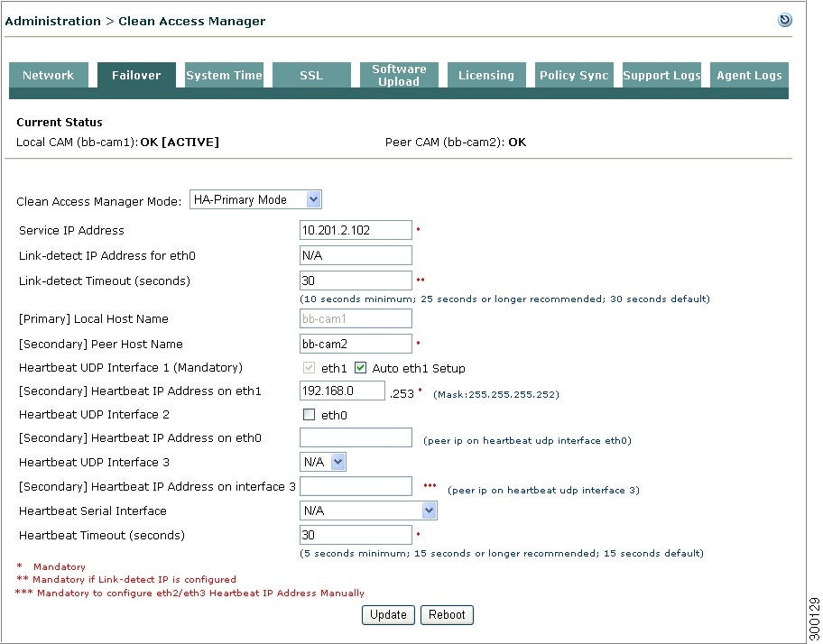Switch to the Support Logs tab
The image size is (823, 644).
point(661,75)
